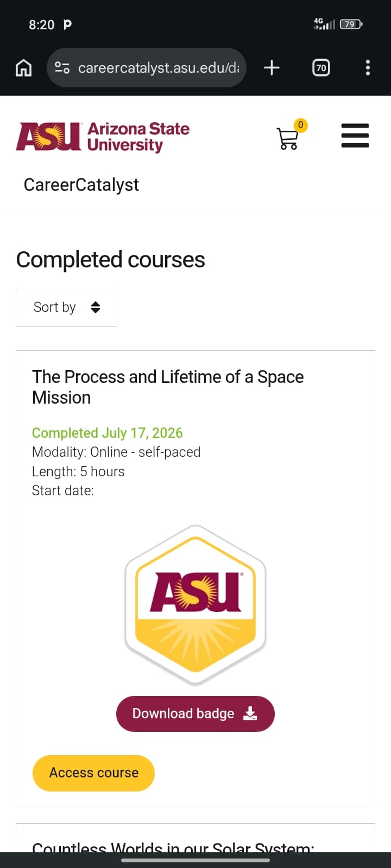Click the download arrow on badge button
Screen dimensions: 391x868
(x=250, y=713)
